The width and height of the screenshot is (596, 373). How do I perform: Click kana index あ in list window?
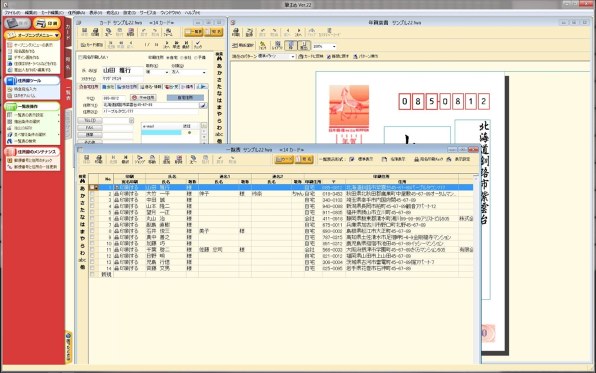pyautogui.click(x=82, y=189)
